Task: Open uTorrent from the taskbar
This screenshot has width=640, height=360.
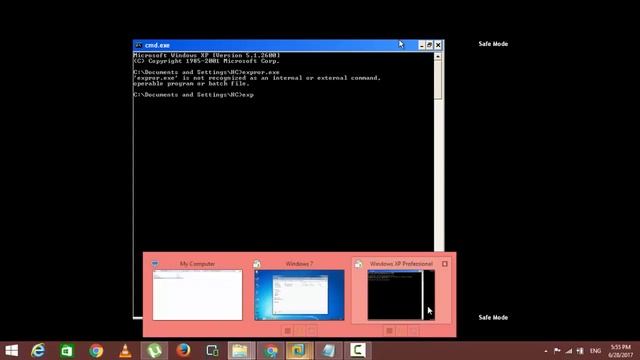Action: click(154, 351)
